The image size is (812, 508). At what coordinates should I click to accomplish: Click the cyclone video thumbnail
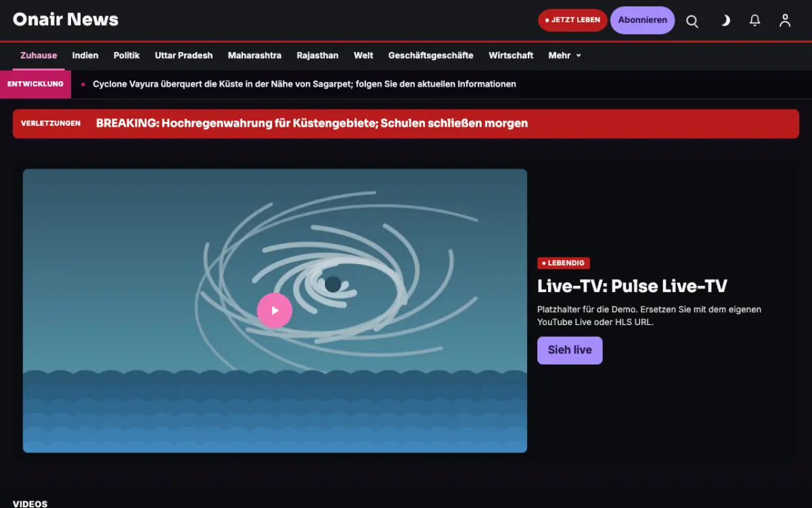click(x=275, y=311)
